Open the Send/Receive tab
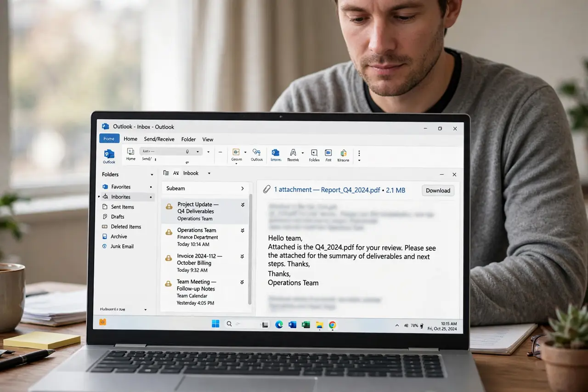The height and width of the screenshot is (392, 588). [159, 139]
